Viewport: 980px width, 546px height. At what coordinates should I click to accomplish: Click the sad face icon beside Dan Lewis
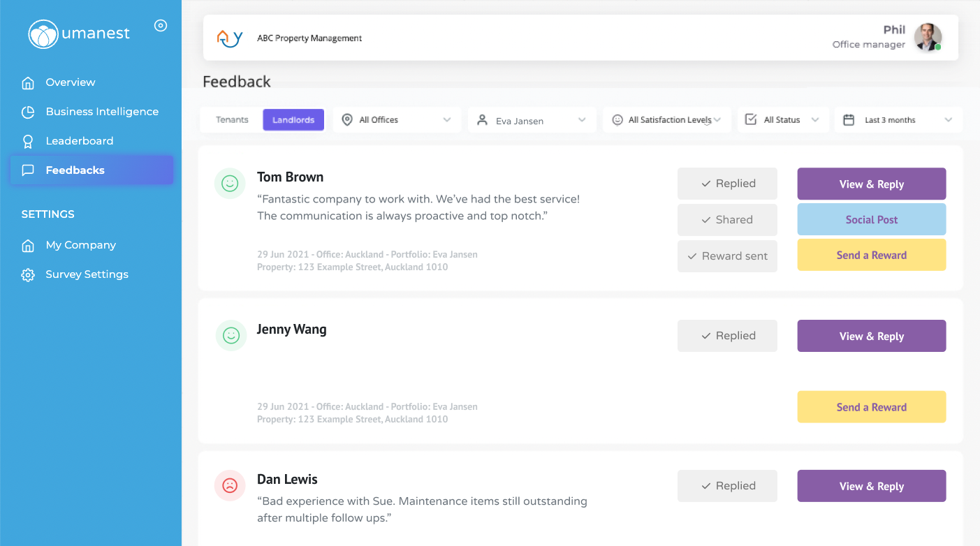[230, 485]
